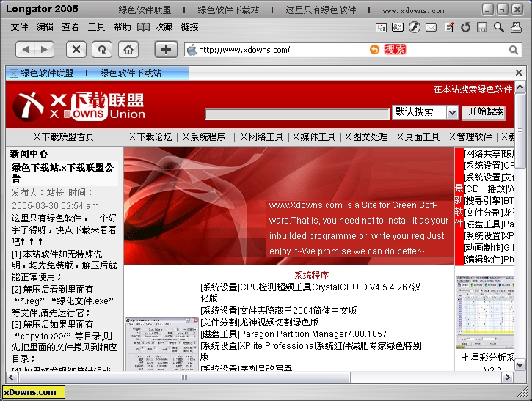Image resolution: width=532 pixels, height=401 pixels.
Task: Click the vertical scrollbar up arrow
Action: point(520,87)
